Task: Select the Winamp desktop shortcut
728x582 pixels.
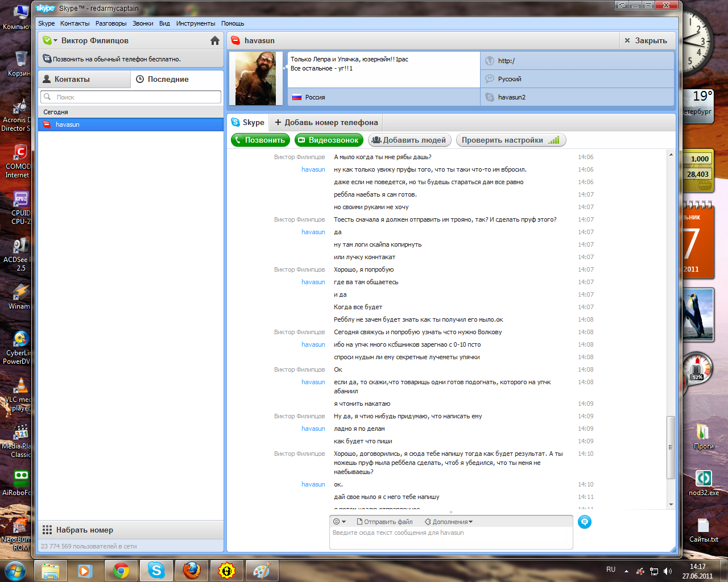Action: point(19,297)
